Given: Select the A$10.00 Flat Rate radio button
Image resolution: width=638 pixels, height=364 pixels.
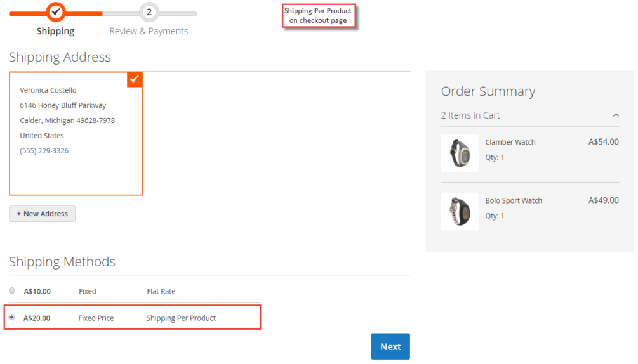Looking at the screenshot, I should point(12,290).
